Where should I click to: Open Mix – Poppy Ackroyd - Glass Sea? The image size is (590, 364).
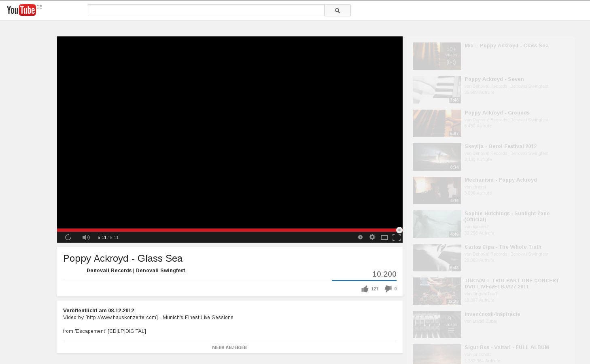click(507, 46)
